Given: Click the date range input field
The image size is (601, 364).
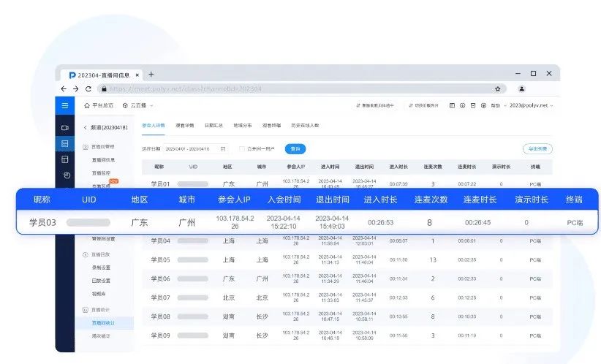Looking at the screenshot, I should 186,148.
